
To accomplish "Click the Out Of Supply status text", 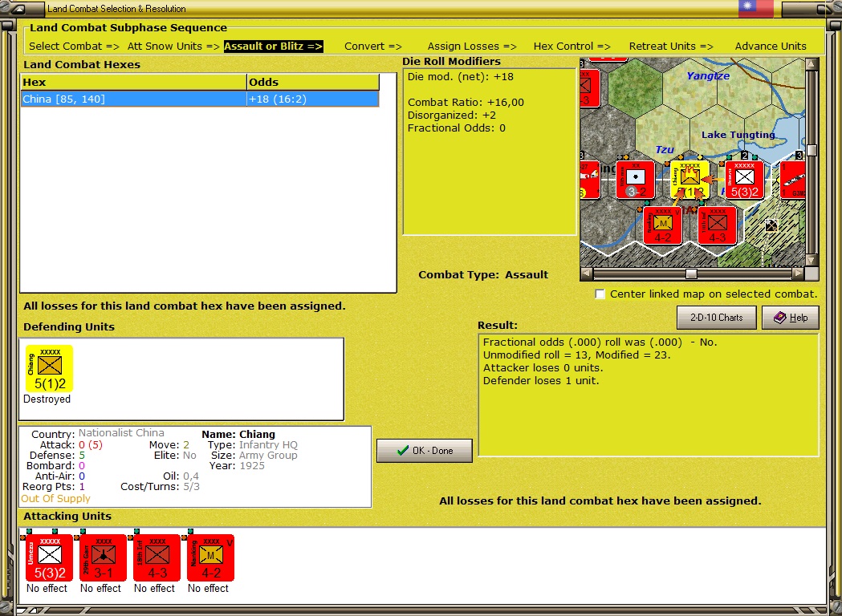I will (55, 498).
